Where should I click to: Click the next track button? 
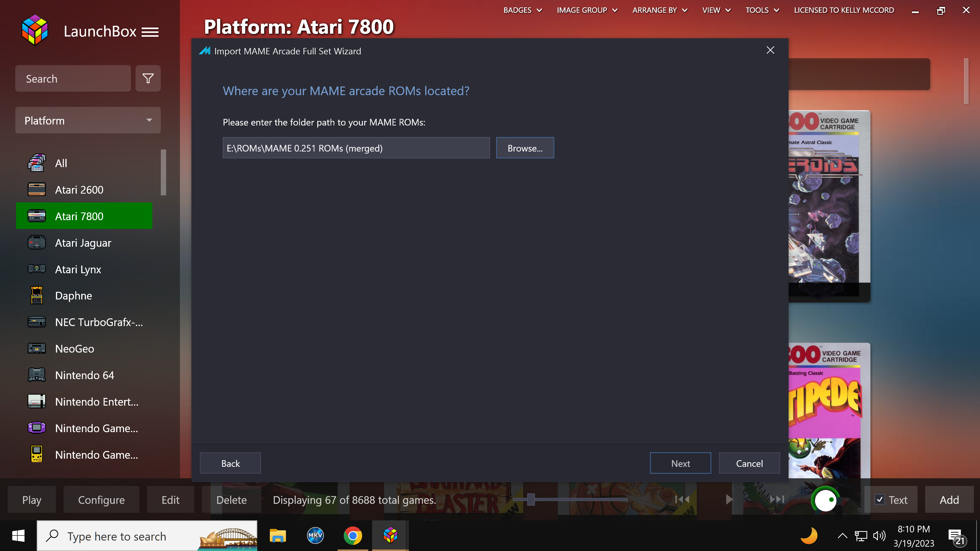(777, 499)
